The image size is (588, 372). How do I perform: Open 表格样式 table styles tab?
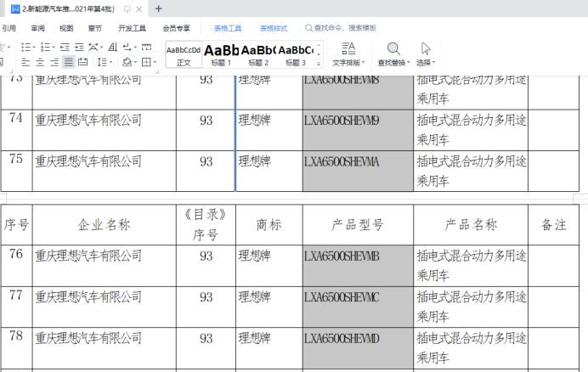point(274,28)
